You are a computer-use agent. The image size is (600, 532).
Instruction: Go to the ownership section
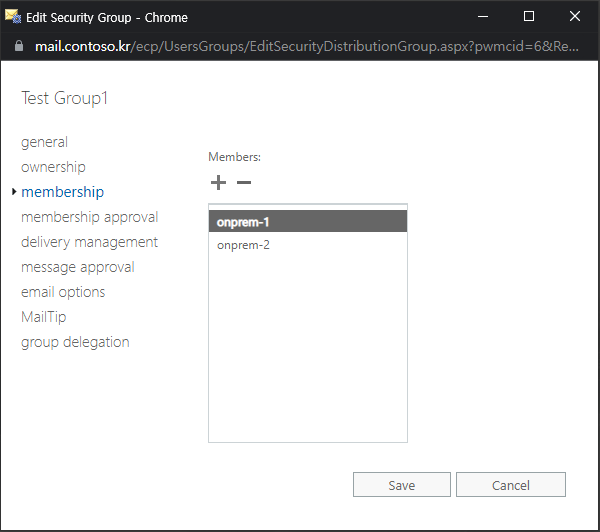tap(53, 167)
